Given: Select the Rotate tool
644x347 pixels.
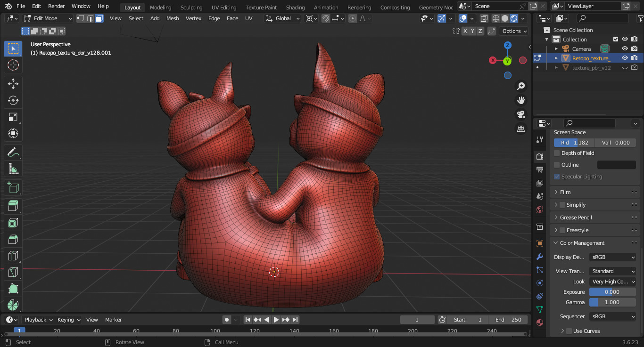Looking at the screenshot, I should point(13,100).
